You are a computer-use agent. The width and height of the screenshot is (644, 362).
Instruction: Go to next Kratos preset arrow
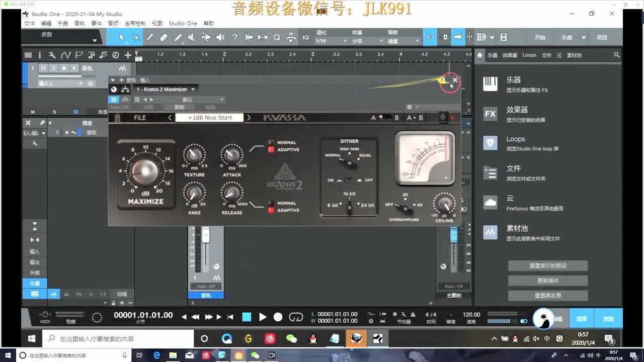tap(249, 118)
